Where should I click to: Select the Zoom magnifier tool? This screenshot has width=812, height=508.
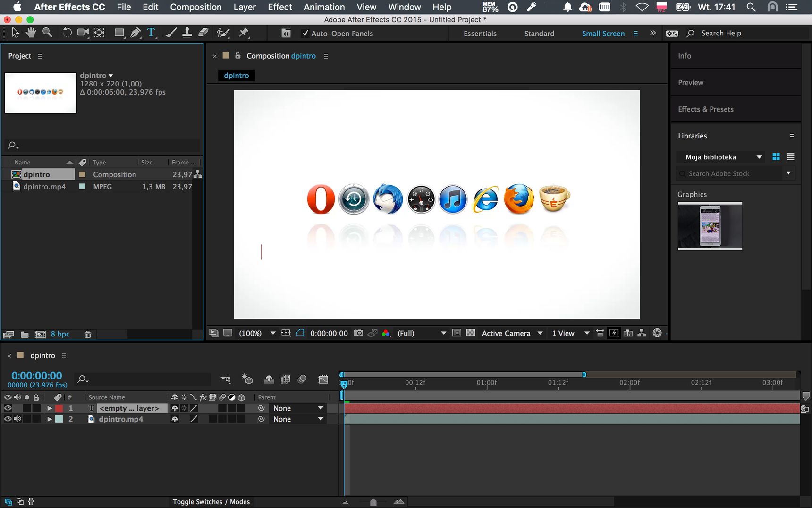click(x=47, y=33)
